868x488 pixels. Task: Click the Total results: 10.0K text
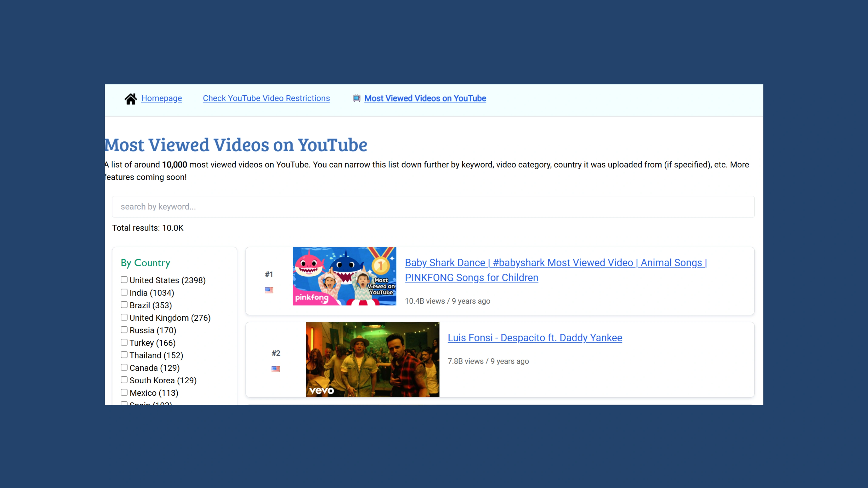148,228
